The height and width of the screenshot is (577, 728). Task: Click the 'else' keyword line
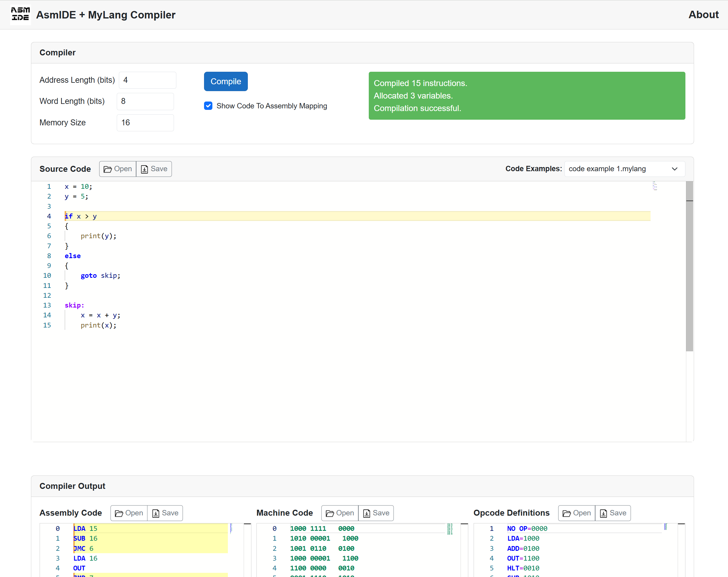tap(73, 256)
